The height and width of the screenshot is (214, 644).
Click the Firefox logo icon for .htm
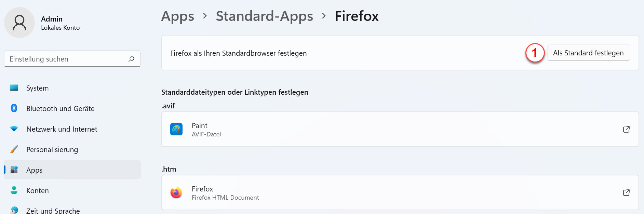176,192
